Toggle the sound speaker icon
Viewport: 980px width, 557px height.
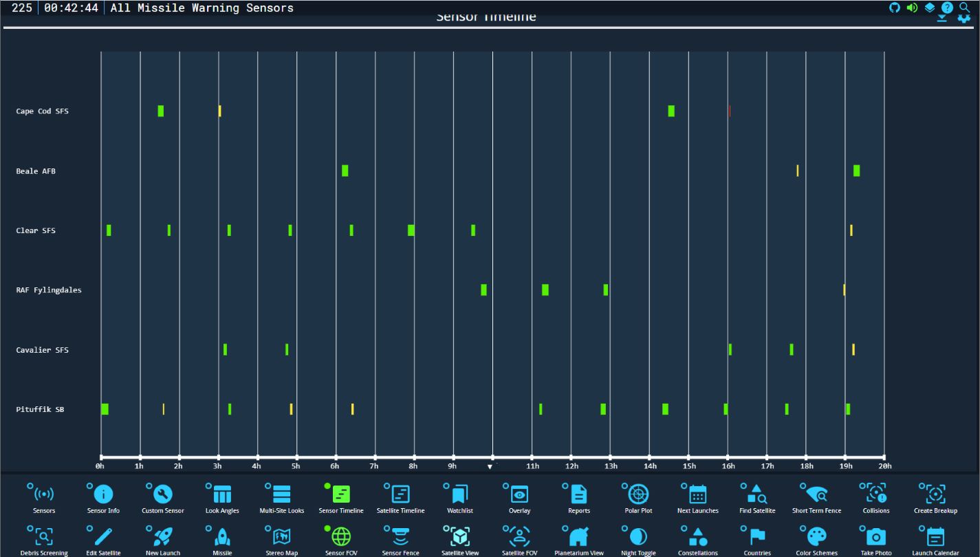(912, 8)
